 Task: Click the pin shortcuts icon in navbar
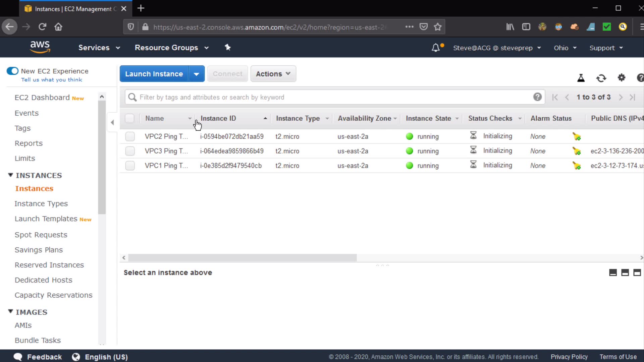point(228,47)
